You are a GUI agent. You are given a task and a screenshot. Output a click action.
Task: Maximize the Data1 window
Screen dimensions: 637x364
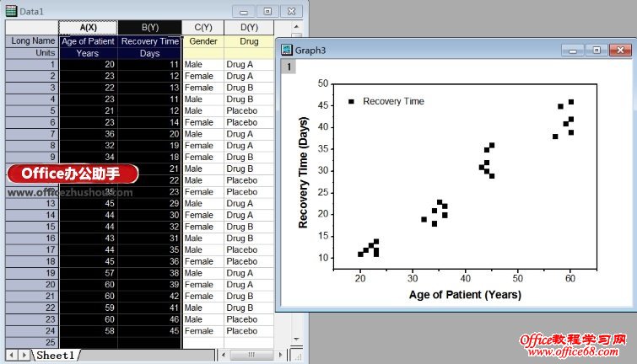[x=267, y=11]
